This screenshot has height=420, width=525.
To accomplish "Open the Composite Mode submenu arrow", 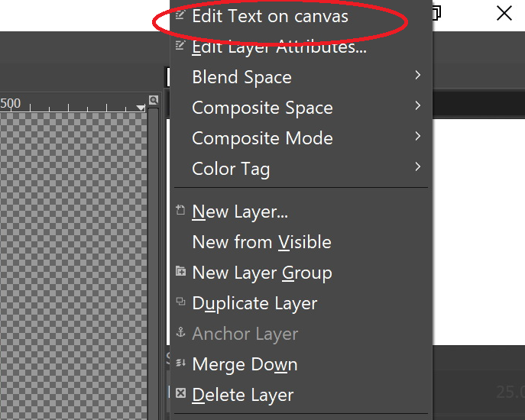I will [x=418, y=137].
